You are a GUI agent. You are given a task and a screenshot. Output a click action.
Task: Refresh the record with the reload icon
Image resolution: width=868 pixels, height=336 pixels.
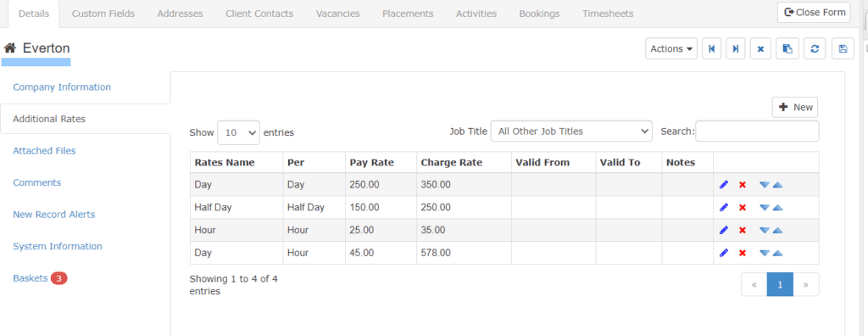[x=815, y=49]
